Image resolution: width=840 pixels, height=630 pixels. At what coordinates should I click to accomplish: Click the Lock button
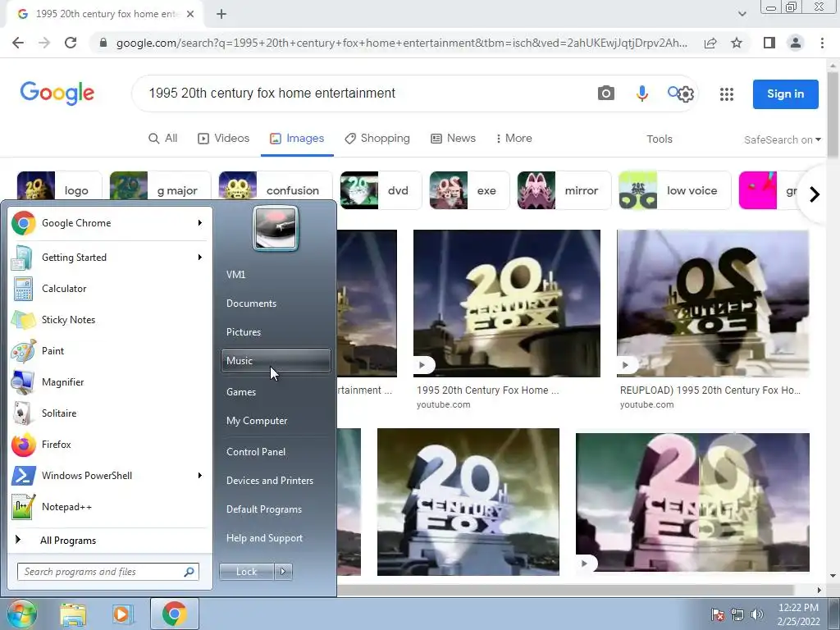pyautogui.click(x=246, y=572)
